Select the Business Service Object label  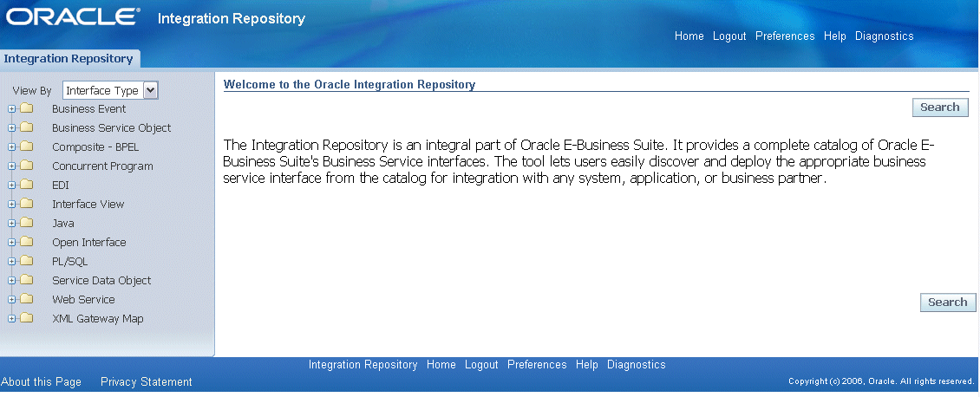point(111,127)
